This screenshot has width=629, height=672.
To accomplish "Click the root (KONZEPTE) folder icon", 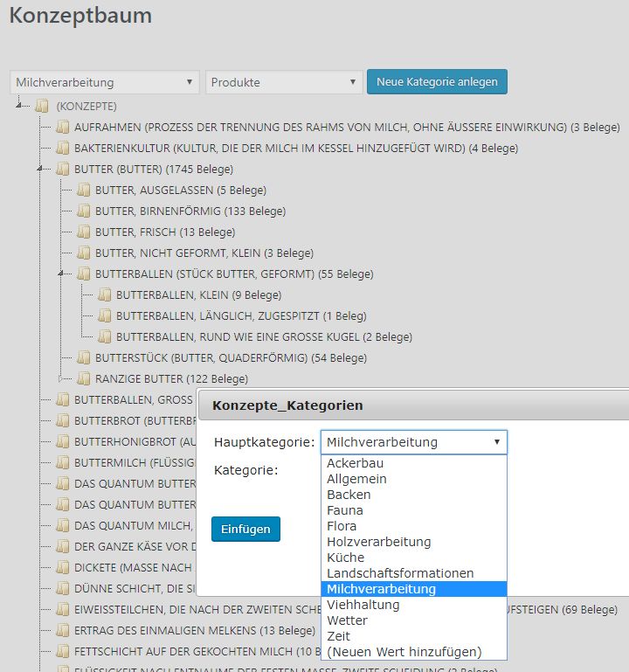I will click(42, 106).
